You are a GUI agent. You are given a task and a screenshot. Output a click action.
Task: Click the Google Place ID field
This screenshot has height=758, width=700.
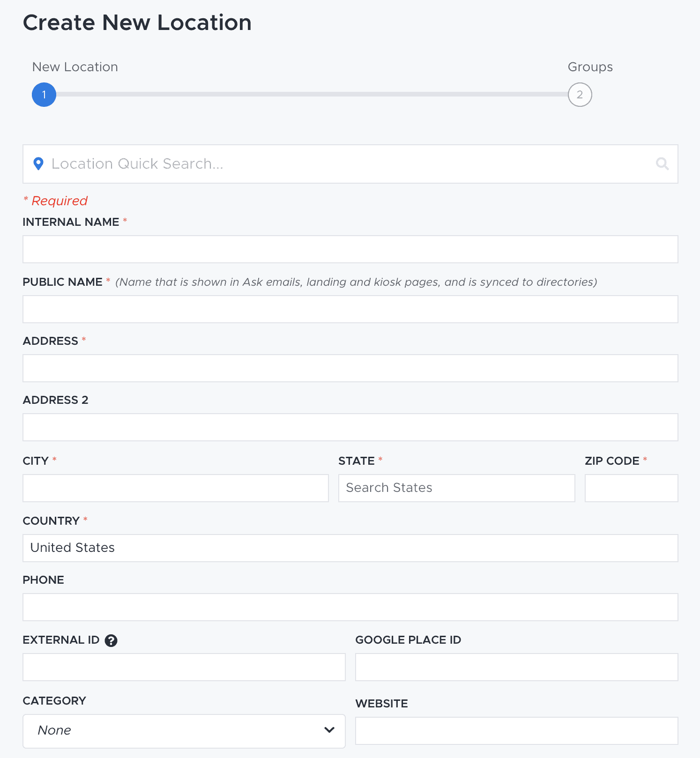click(x=516, y=667)
